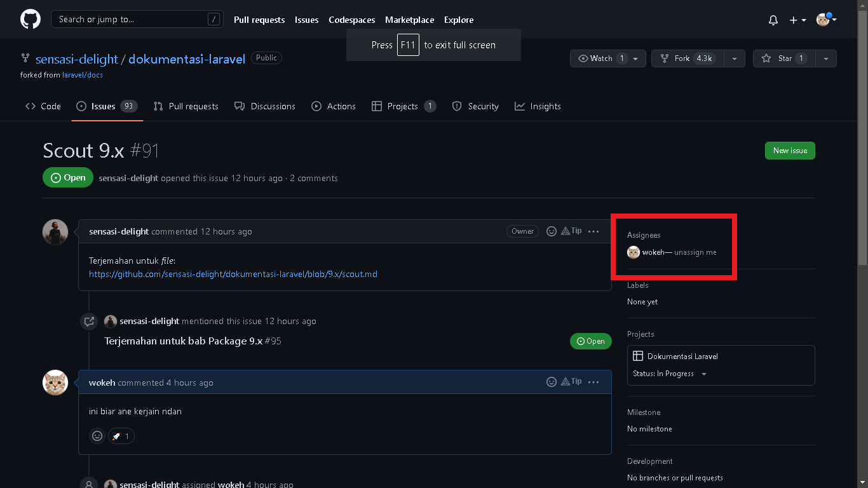Click the Search or jump to field
Screen dimensions: 868x488
[x=137, y=19]
